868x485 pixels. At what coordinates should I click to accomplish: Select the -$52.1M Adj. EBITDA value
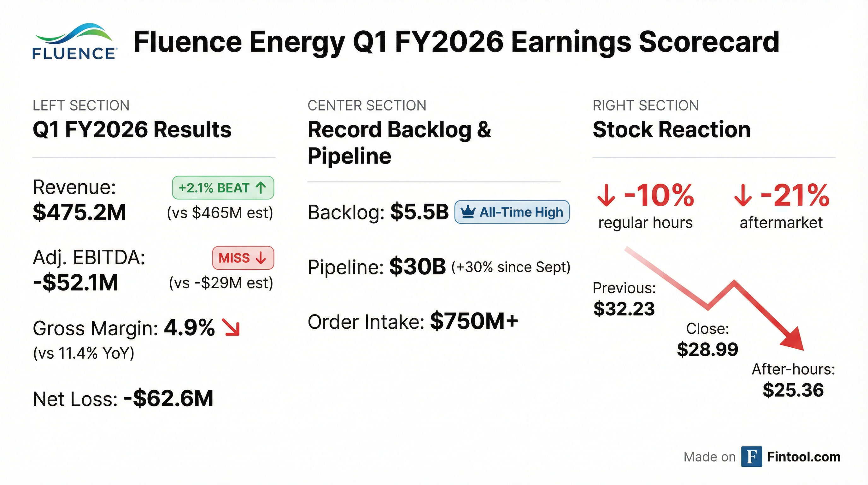(76, 283)
